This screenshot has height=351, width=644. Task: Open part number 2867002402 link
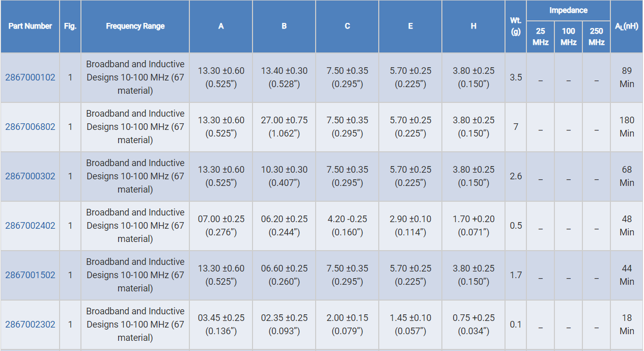coord(30,226)
